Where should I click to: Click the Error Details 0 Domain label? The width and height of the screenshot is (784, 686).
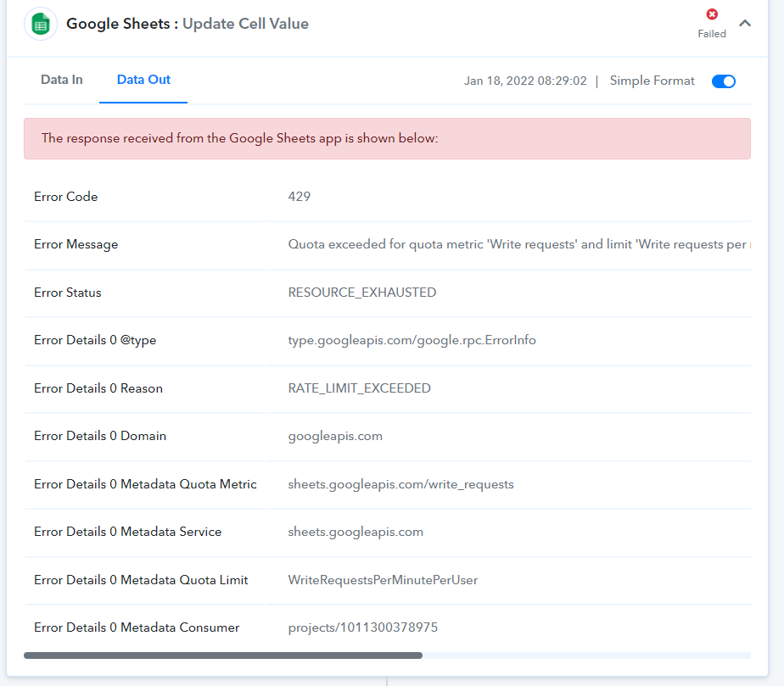(x=100, y=436)
